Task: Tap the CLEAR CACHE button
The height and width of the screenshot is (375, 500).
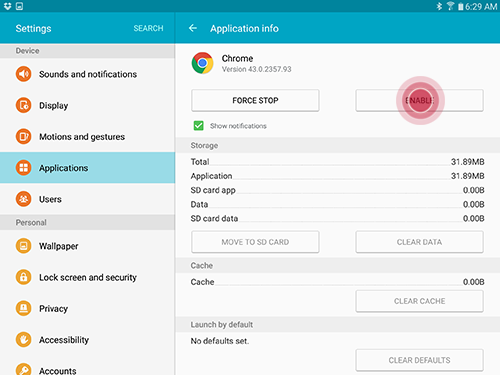Action: [419, 301]
